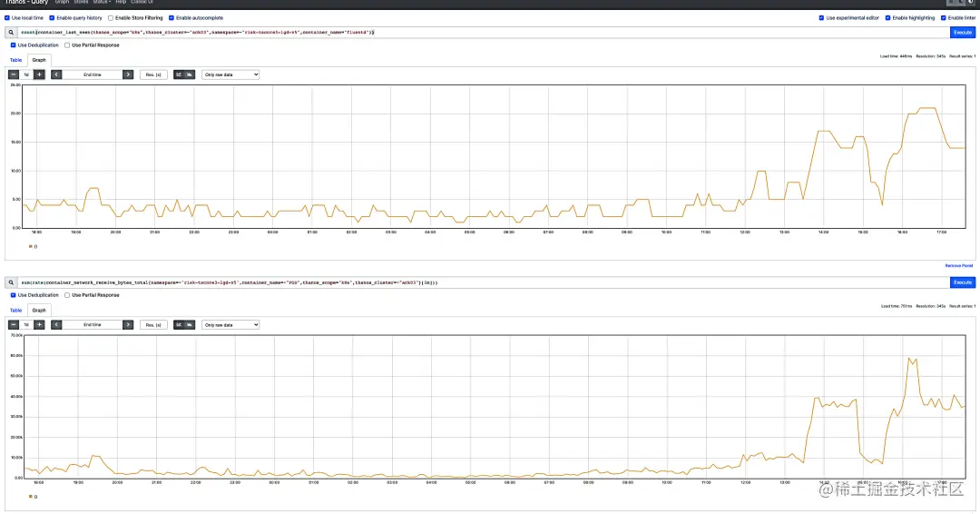Select stacked chart mode in the second panel
Screen dimensions: 980x514
[x=190, y=324]
